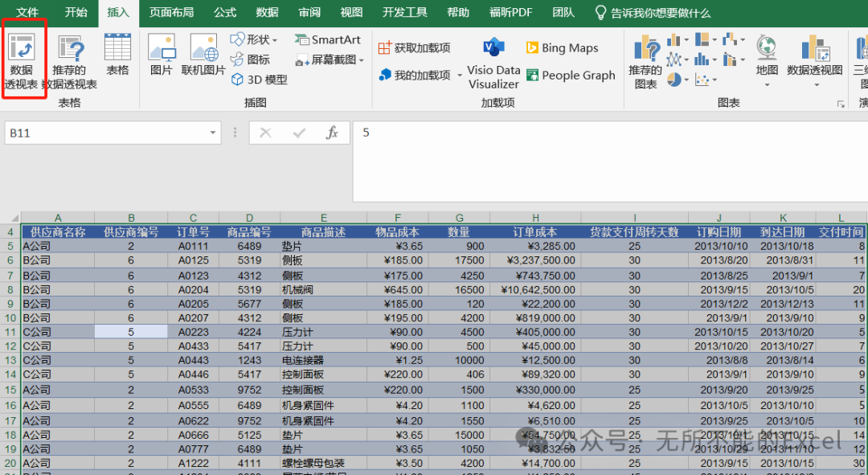The image size is (868, 475).
Task: Expand the 形状 shapes dropdown
Action: 275,40
